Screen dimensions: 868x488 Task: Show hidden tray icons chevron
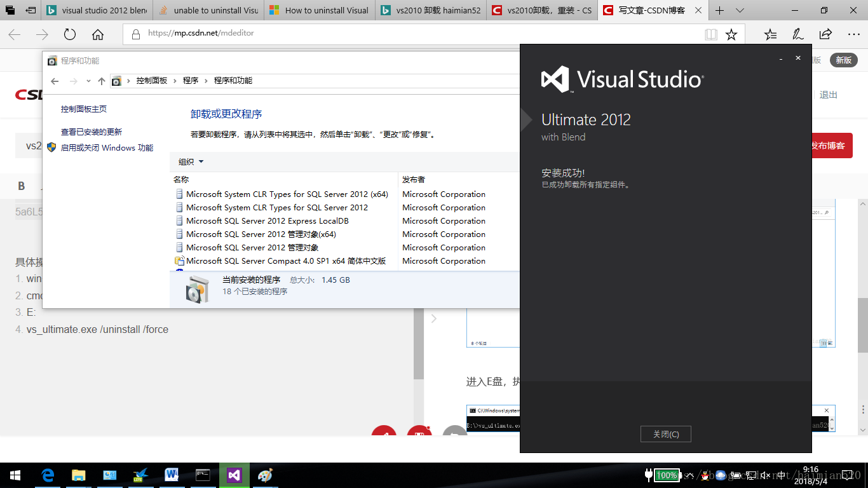coord(689,475)
